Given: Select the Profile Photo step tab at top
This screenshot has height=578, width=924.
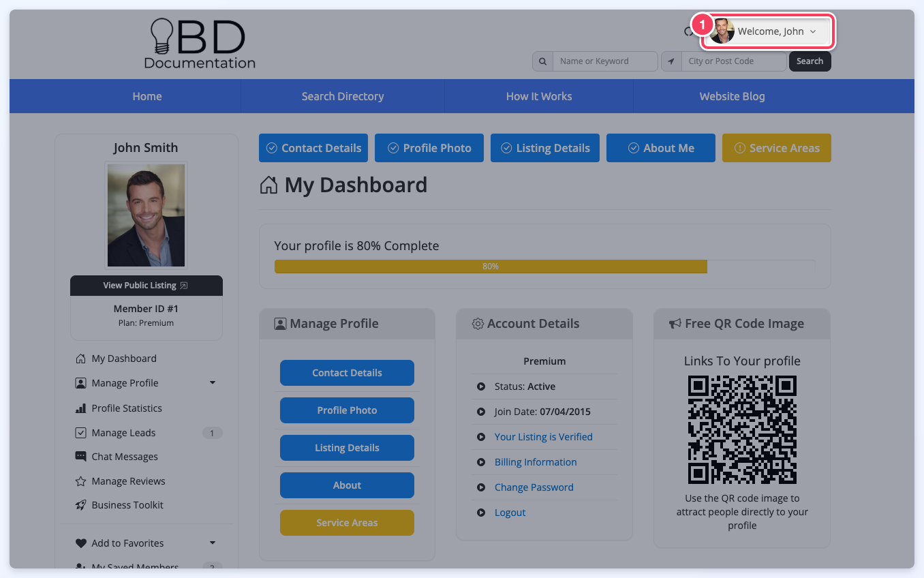Looking at the screenshot, I should coord(429,148).
